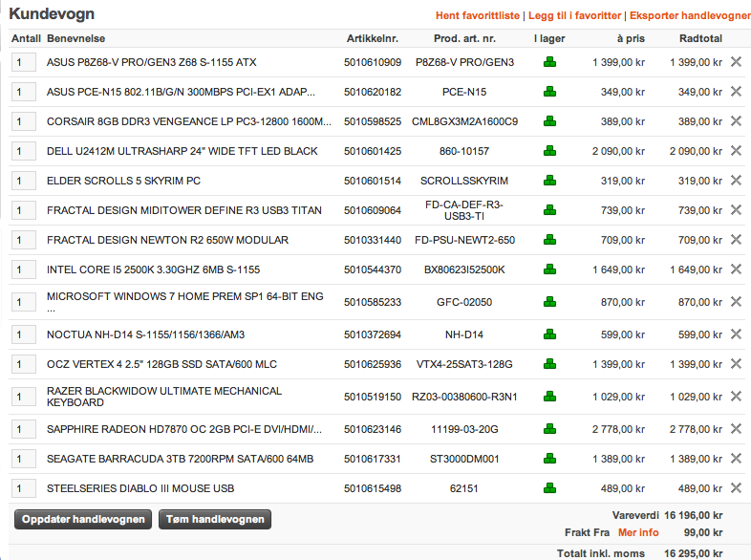Click the Benevnelse column header

[75, 38]
